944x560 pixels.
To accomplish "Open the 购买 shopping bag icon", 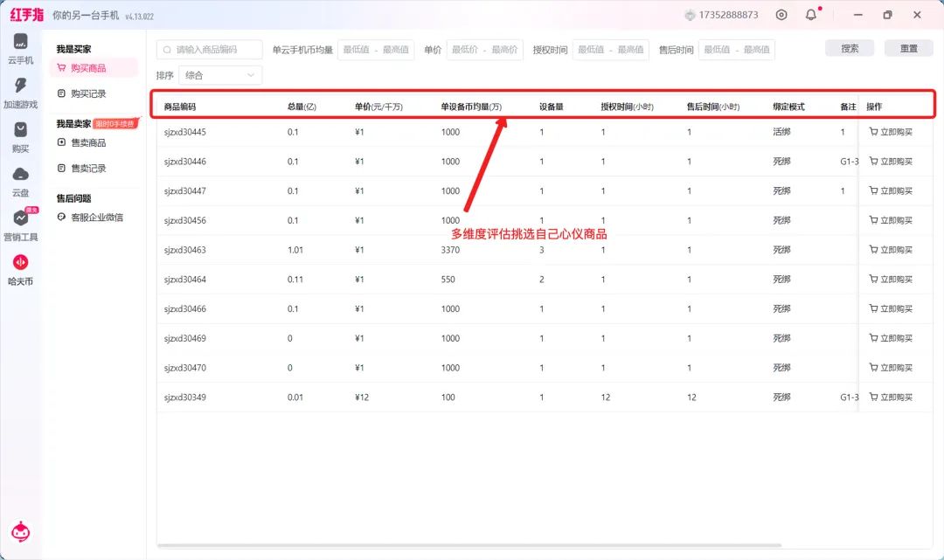I will point(20,130).
